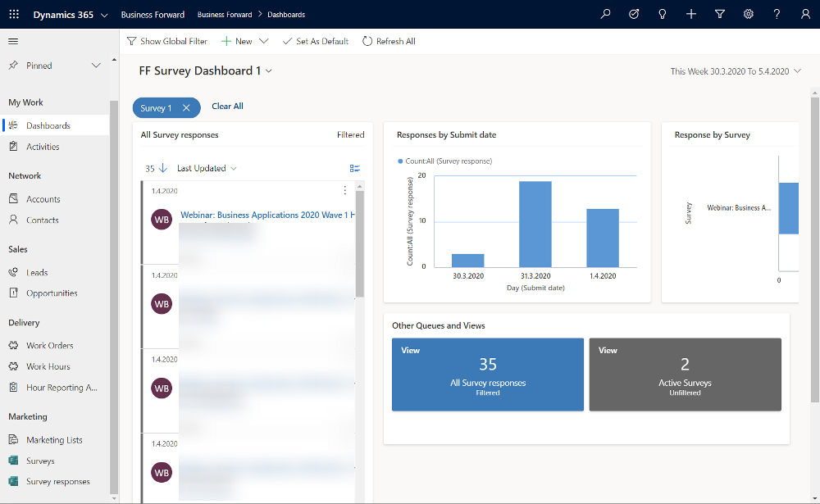Screen dimensions: 820x504
Task: Open the Active Surveys tile with 2
Action: point(685,375)
